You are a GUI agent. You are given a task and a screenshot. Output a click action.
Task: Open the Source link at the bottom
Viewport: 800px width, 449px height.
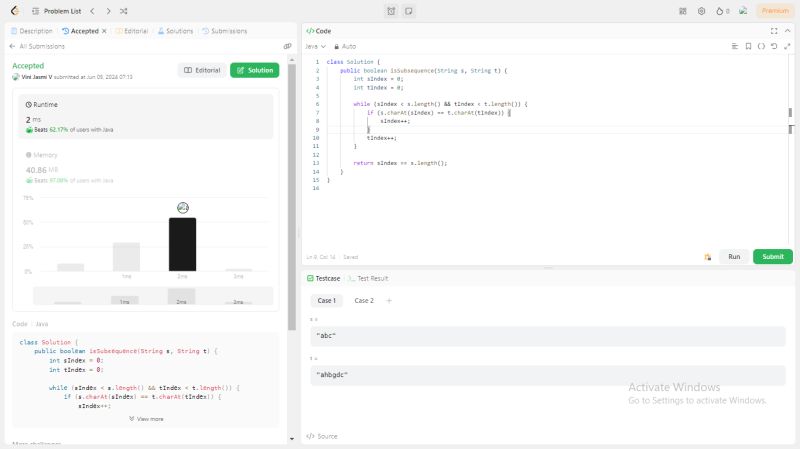(322, 436)
